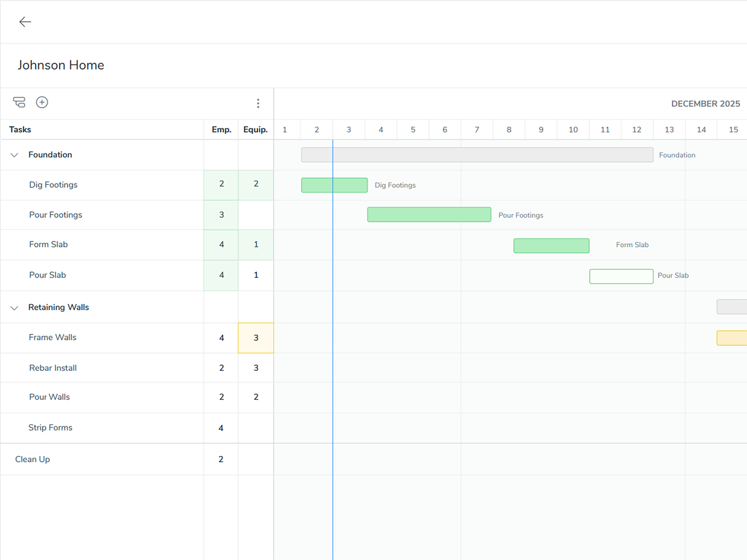Click the Form Slab green bar
The height and width of the screenshot is (560, 747).
pyautogui.click(x=551, y=245)
